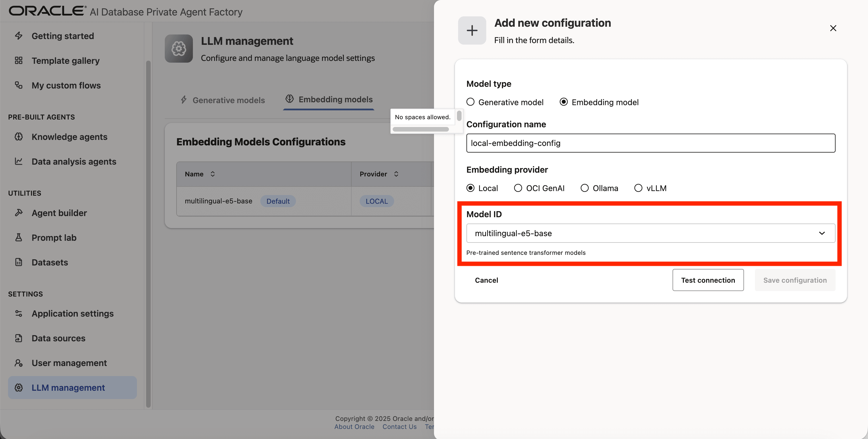Edit the Configuration name input field
The image size is (868, 439).
(650, 143)
